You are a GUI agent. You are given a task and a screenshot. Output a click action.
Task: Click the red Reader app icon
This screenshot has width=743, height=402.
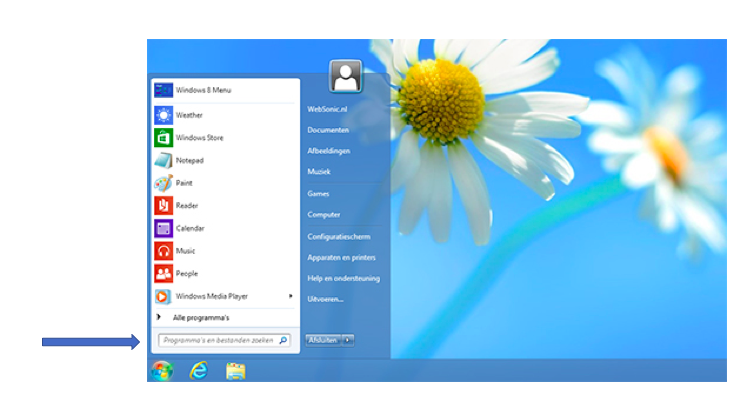163,206
